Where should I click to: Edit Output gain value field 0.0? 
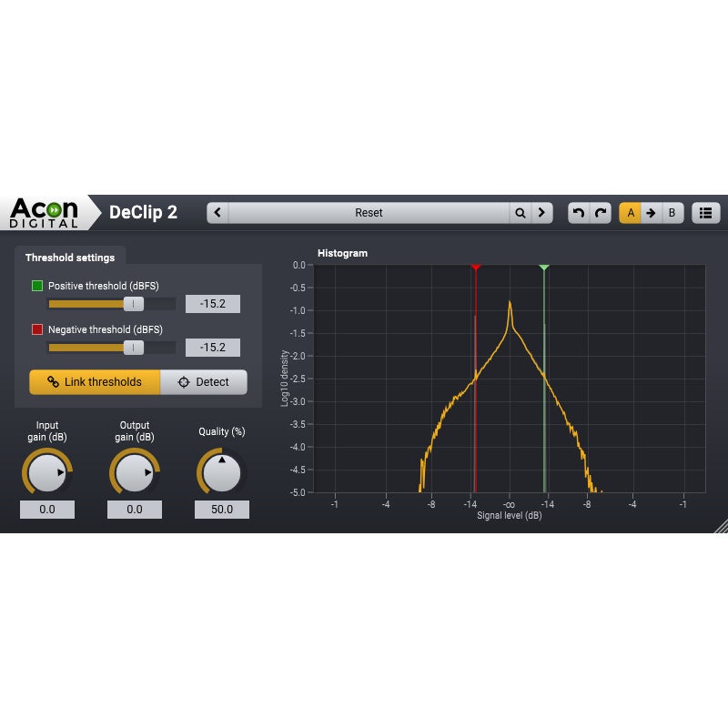(x=134, y=510)
